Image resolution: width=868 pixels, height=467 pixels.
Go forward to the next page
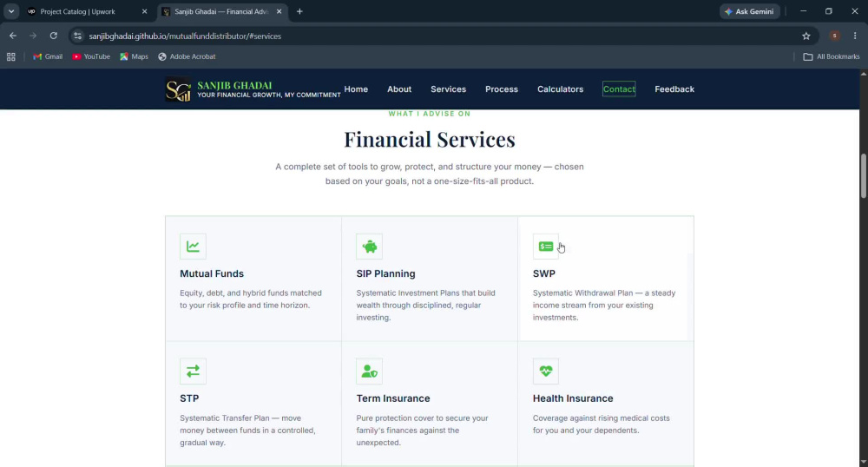(x=33, y=36)
